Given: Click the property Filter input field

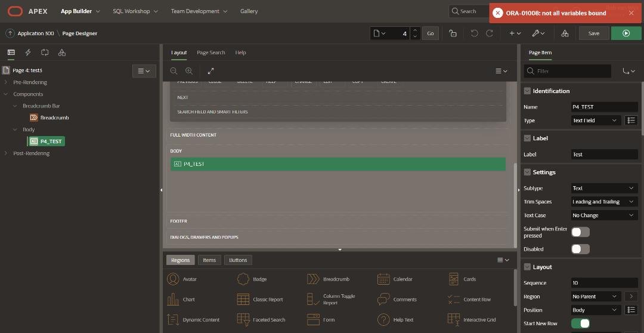Looking at the screenshot, I should [568, 71].
